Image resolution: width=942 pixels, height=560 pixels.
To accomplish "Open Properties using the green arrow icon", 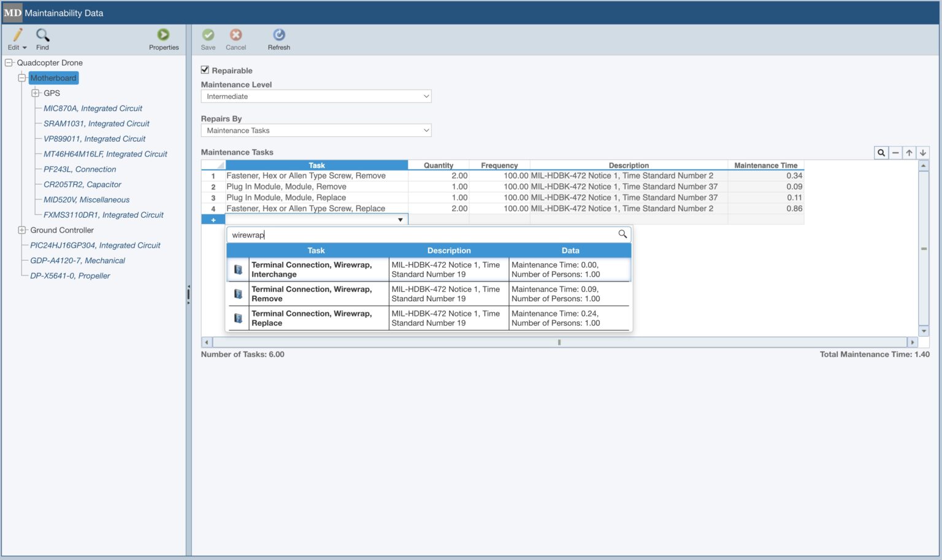I will point(163,36).
